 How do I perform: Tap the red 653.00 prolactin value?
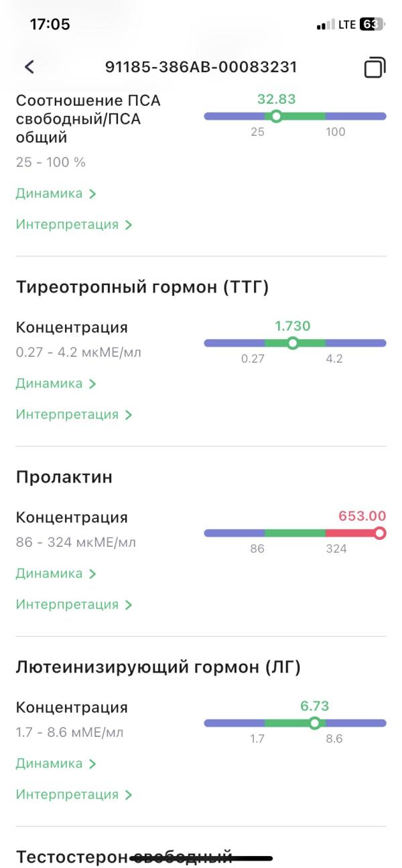tap(362, 516)
